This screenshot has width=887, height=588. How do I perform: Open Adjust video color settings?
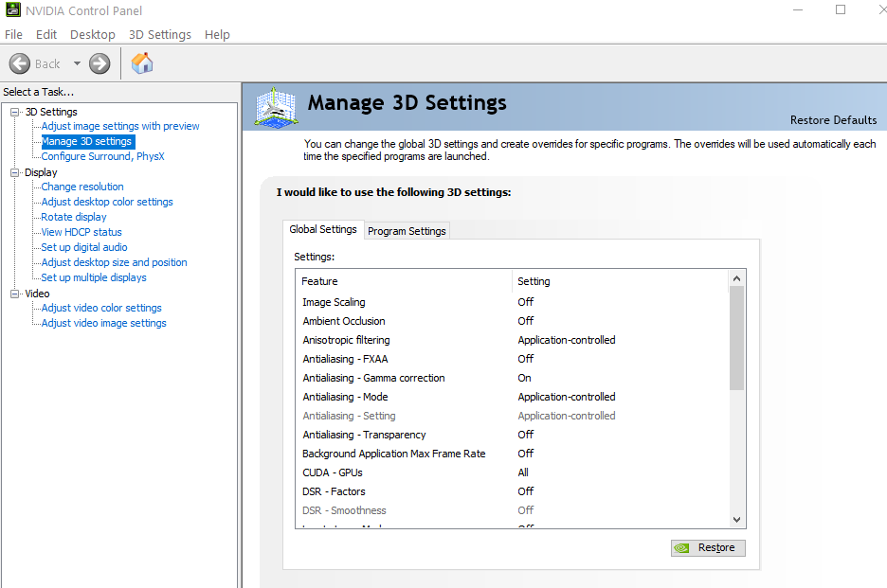click(x=101, y=308)
